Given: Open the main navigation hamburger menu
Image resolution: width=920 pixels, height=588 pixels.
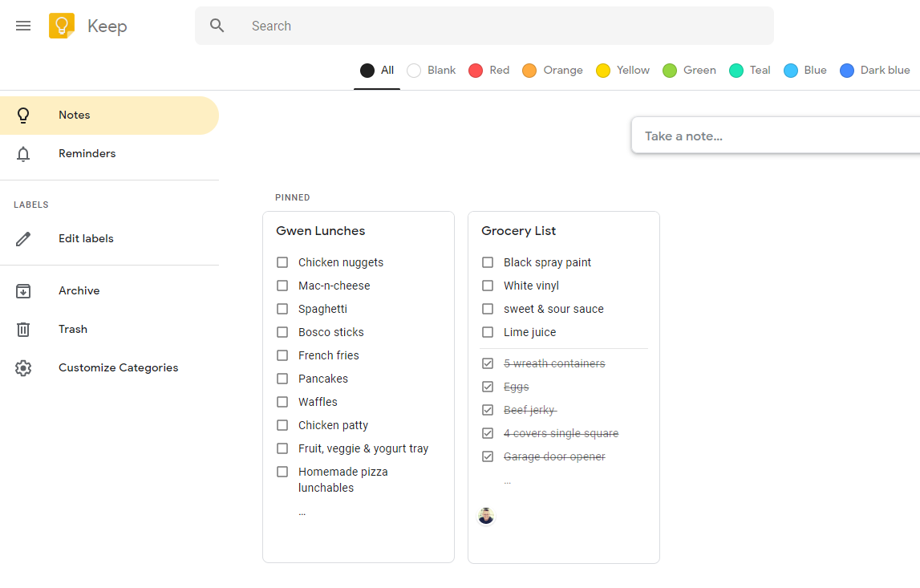Looking at the screenshot, I should click(22, 25).
